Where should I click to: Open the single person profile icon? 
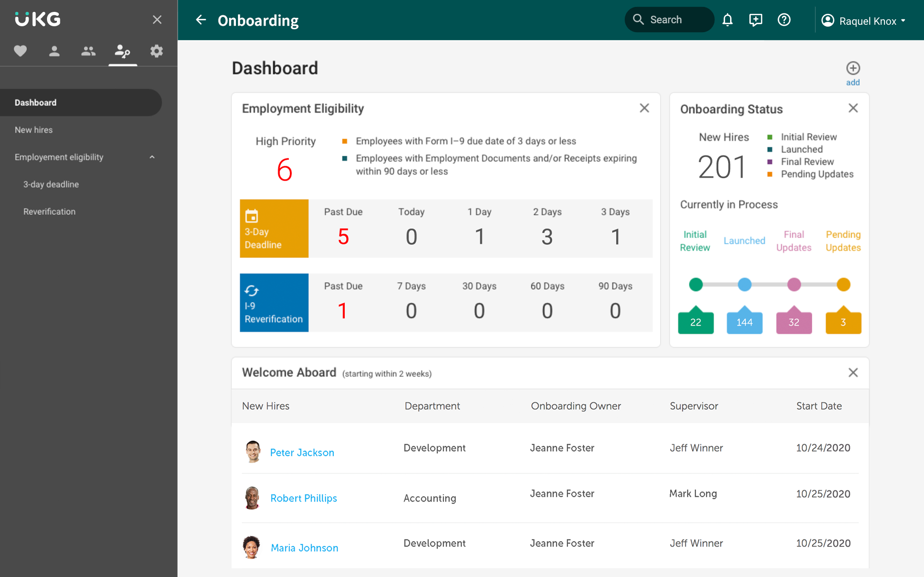click(x=54, y=51)
